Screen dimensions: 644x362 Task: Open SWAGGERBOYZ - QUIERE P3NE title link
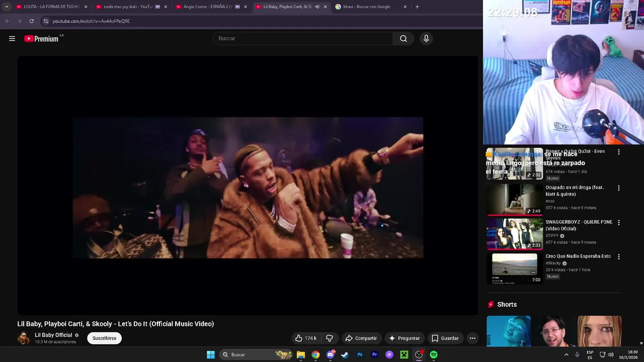(x=579, y=225)
